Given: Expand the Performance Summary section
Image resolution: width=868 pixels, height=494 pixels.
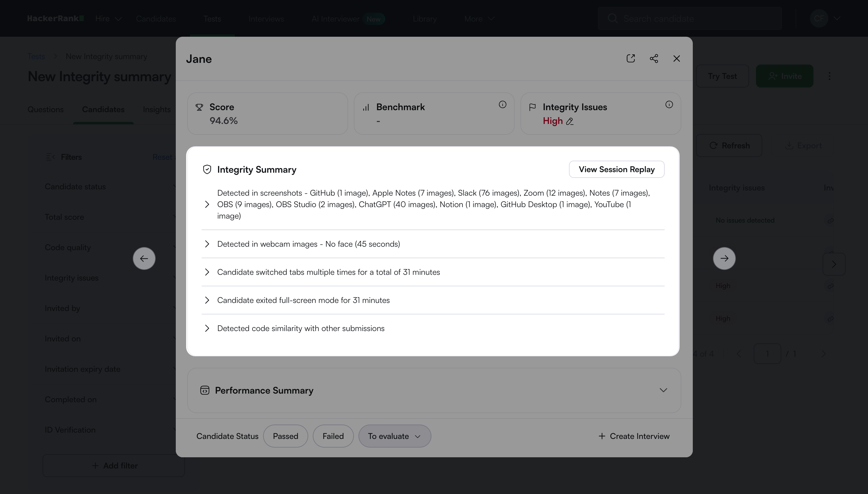Looking at the screenshot, I should [x=663, y=390].
